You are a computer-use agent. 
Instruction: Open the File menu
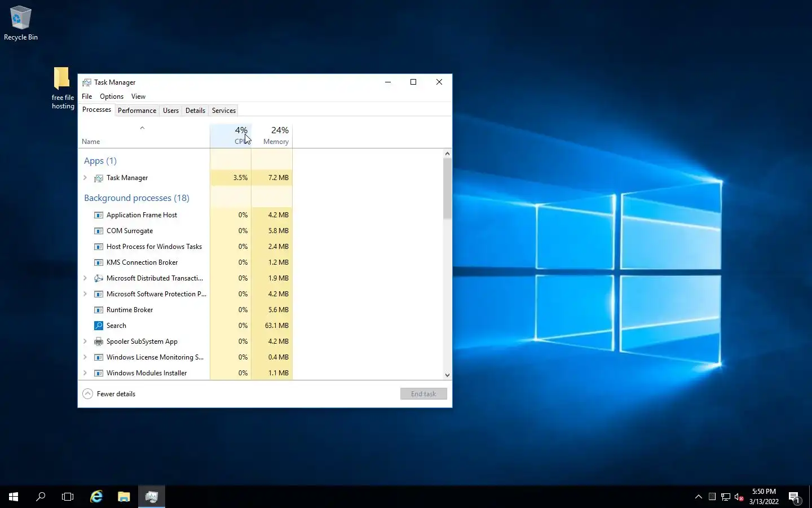[87, 97]
